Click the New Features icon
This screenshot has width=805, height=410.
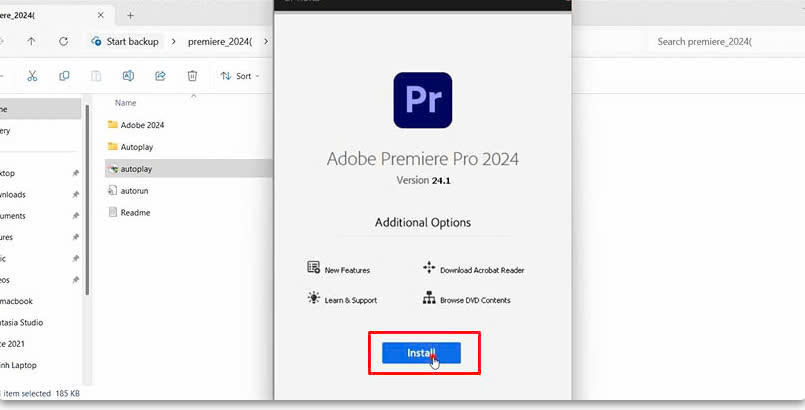coord(313,268)
